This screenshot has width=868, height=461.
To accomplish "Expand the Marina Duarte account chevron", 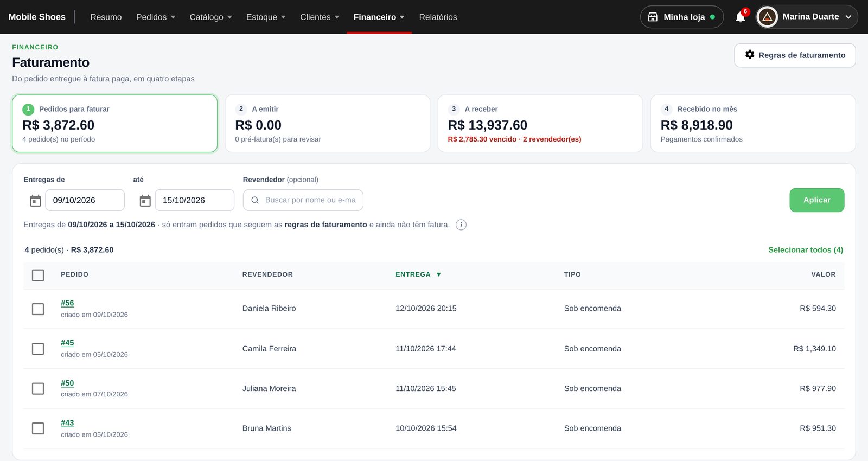I will coord(848,17).
